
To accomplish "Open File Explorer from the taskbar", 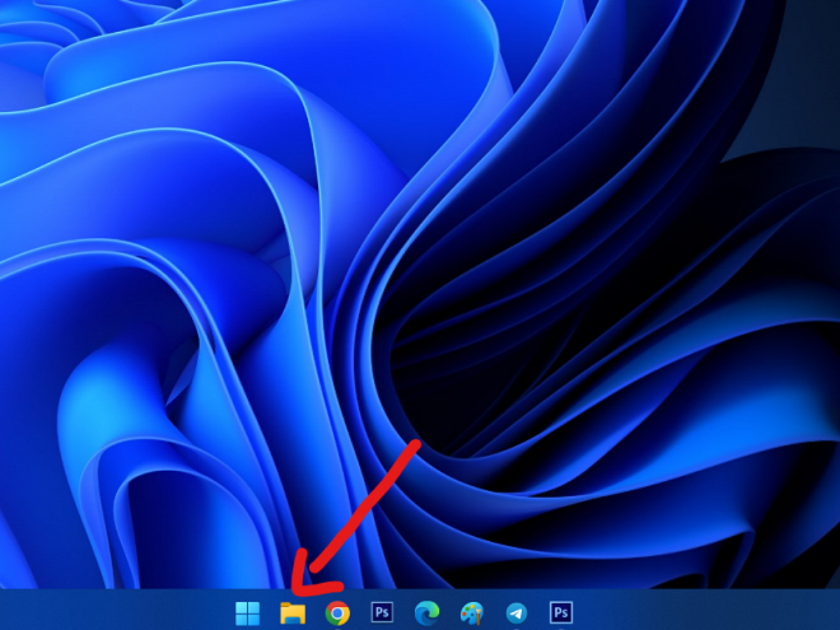I will (293, 613).
